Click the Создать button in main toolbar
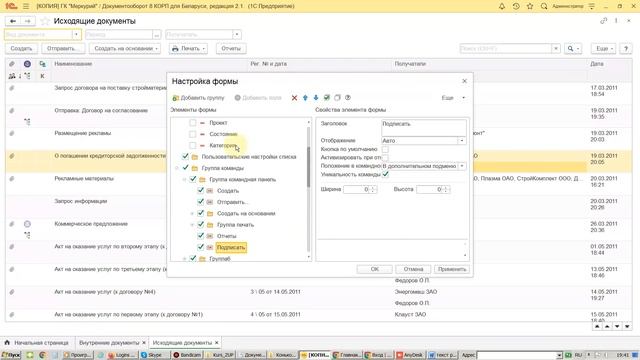The height and width of the screenshot is (360, 640). coord(21,49)
